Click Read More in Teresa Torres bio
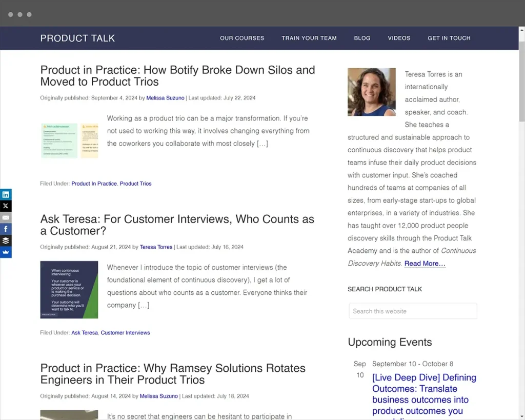The image size is (525, 420). pos(425,264)
